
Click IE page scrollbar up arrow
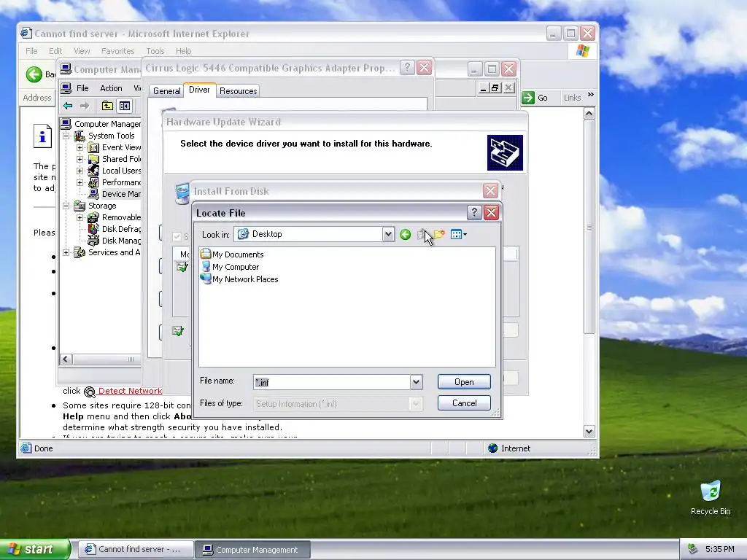pyautogui.click(x=589, y=114)
